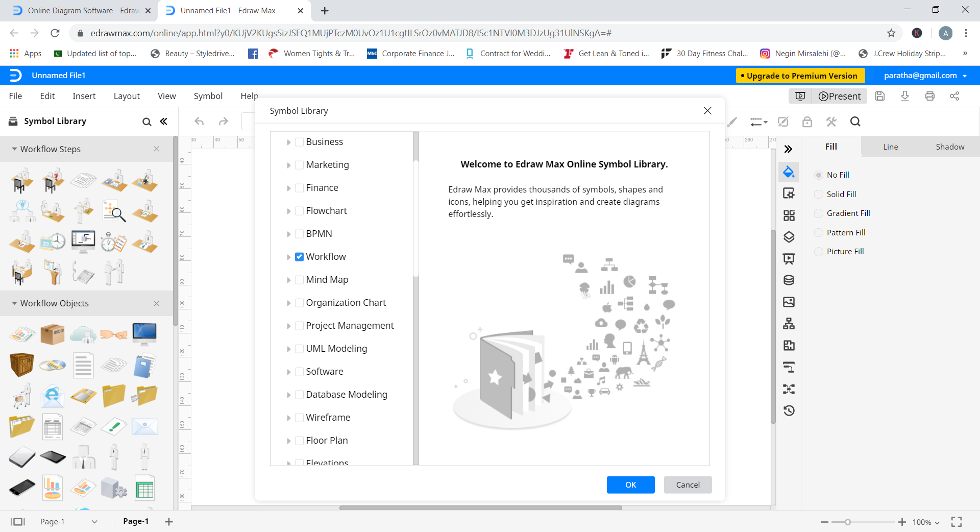The image size is (980, 532).
Task: Click OK in Symbol Library dialog
Action: coord(631,485)
